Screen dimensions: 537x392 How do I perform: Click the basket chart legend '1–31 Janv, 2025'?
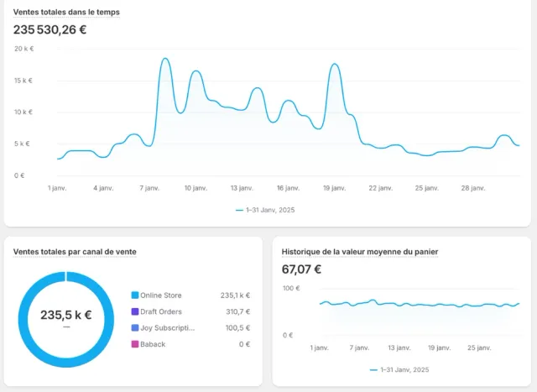pos(399,369)
